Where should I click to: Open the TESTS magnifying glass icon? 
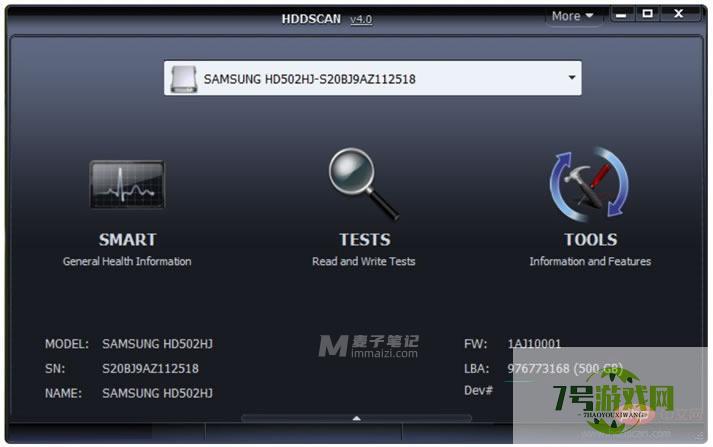click(x=364, y=184)
